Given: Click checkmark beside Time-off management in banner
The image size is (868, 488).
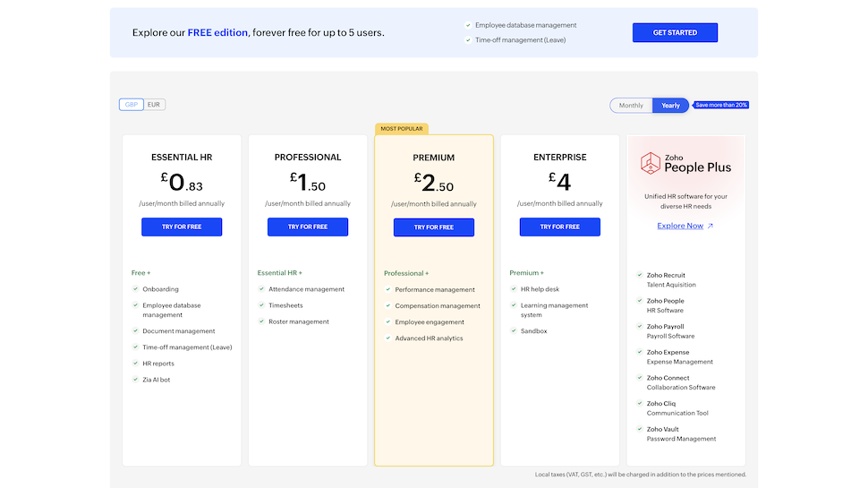Looking at the screenshot, I should [x=468, y=40].
